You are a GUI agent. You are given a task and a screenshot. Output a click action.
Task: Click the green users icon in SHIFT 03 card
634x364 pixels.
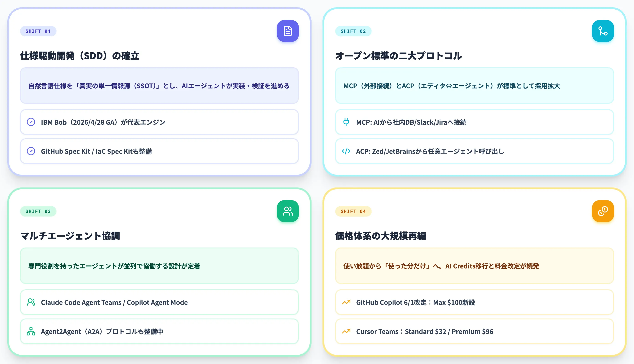click(288, 211)
